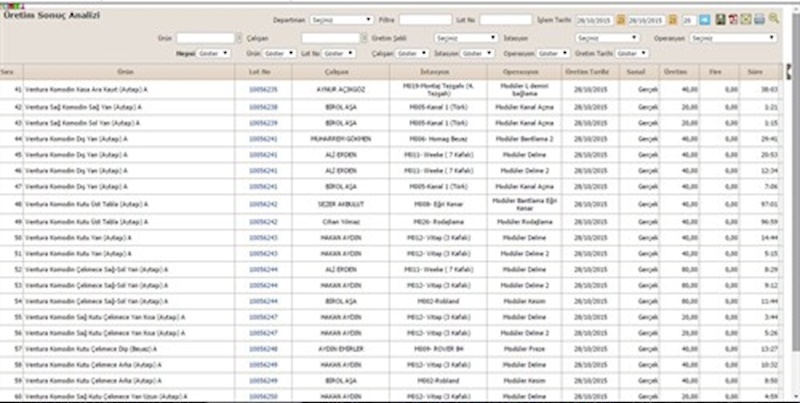Open lot link 10056250 in row 60

pyautogui.click(x=263, y=396)
